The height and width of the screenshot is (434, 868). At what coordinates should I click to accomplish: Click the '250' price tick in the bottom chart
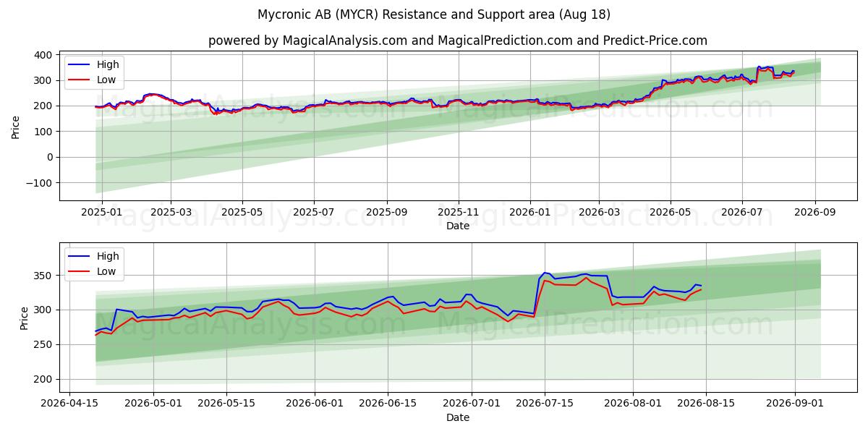click(43, 344)
